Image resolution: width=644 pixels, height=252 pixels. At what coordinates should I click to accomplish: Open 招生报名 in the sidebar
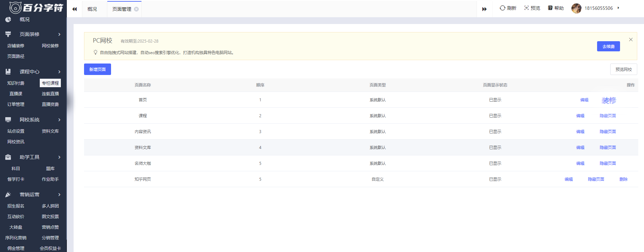tap(16, 206)
